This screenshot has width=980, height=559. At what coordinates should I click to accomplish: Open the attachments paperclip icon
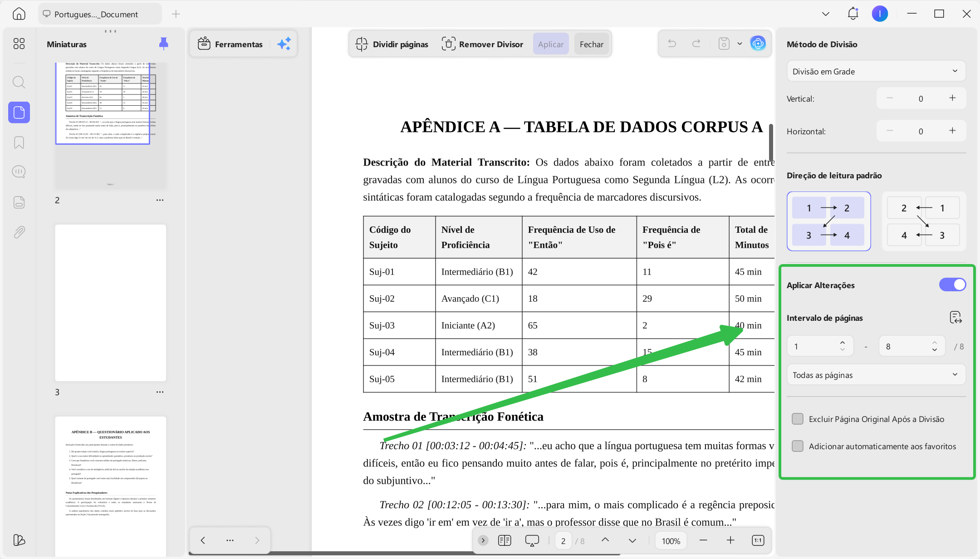point(19,232)
